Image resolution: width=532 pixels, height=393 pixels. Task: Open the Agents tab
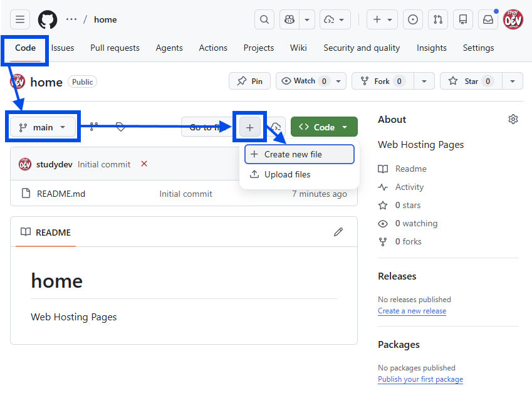click(x=169, y=48)
